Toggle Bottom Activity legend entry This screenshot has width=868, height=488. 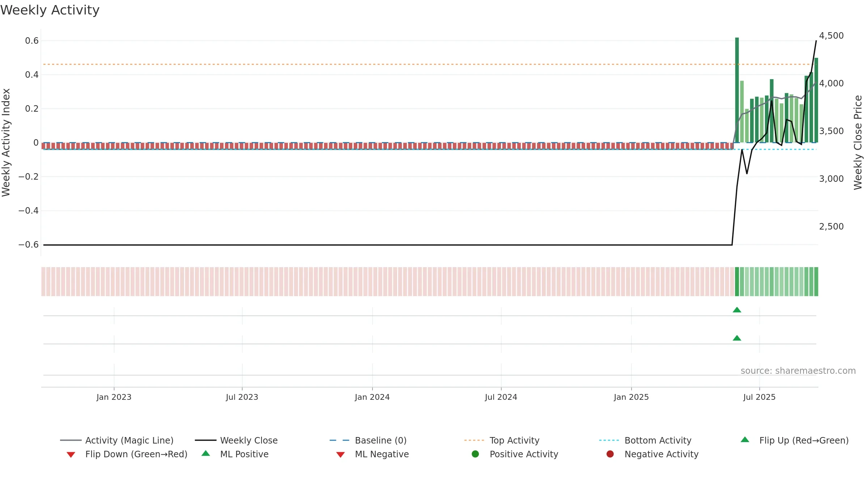[x=645, y=440]
